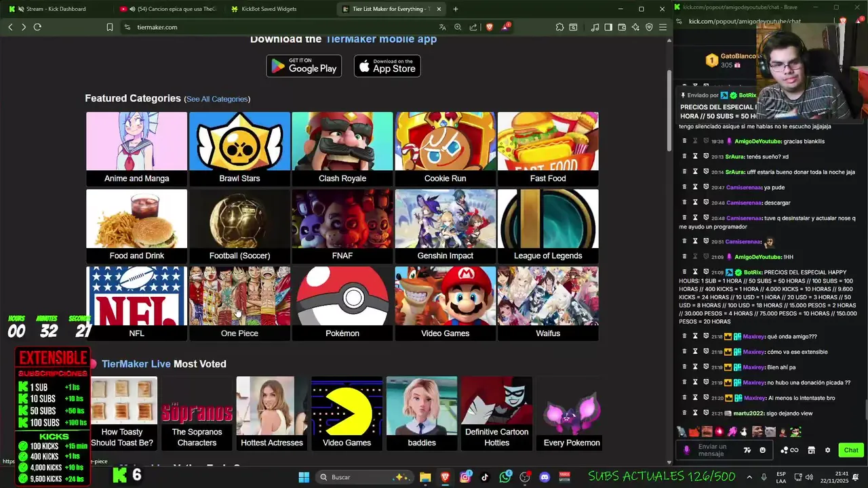Open the Pokémon category

[x=342, y=304]
